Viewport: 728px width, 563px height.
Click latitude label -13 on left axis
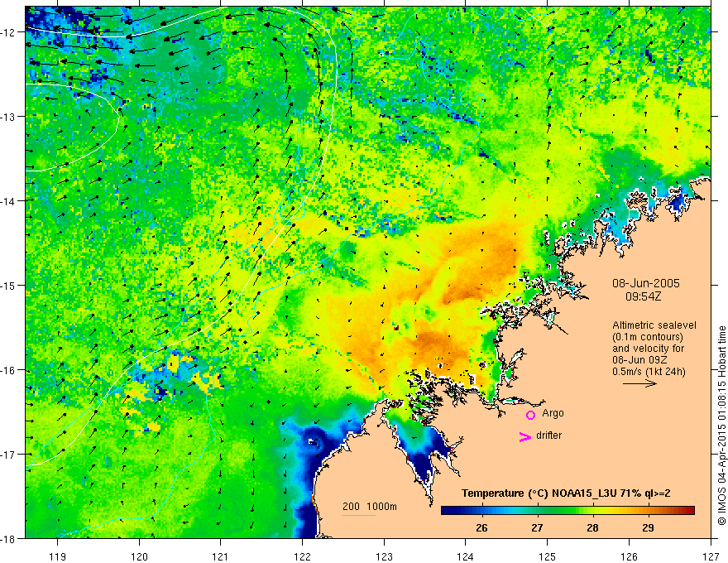(x=8, y=117)
